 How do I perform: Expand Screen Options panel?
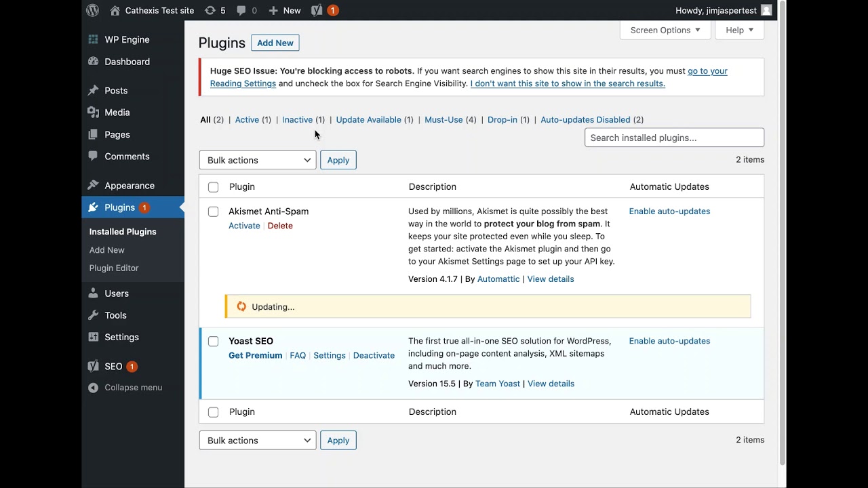point(665,30)
